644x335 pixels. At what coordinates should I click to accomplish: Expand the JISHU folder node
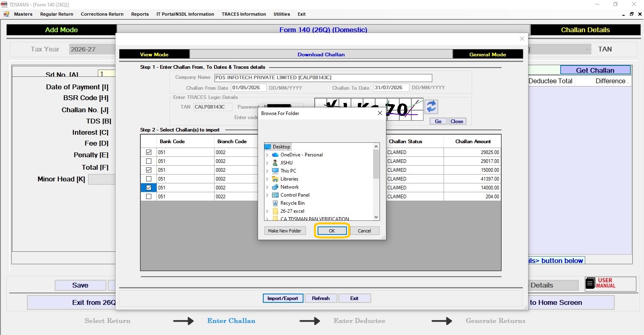pyautogui.click(x=267, y=163)
